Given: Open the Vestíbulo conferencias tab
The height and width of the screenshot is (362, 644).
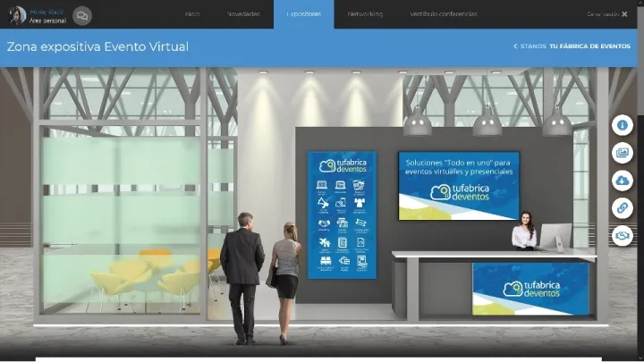Looking at the screenshot, I should (x=444, y=14).
